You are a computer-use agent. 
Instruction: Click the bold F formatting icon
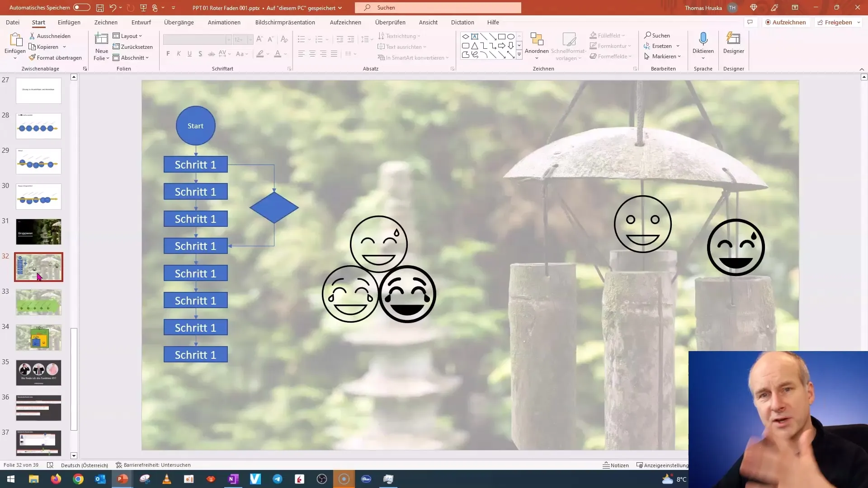click(x=168, y=54)
